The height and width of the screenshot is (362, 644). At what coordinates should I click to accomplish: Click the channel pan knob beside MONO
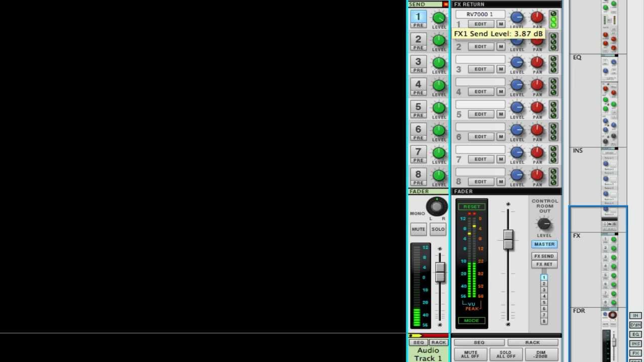click(x=437, y=207)
